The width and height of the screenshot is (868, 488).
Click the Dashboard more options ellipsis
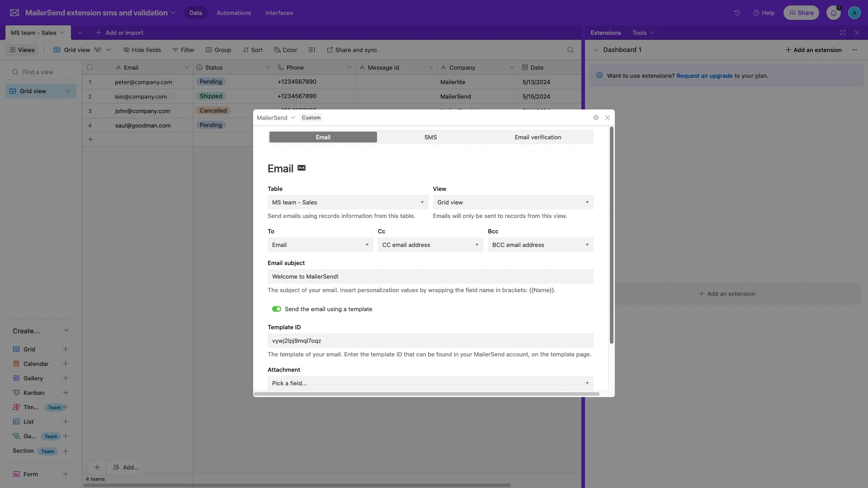(x=854, y=50)
